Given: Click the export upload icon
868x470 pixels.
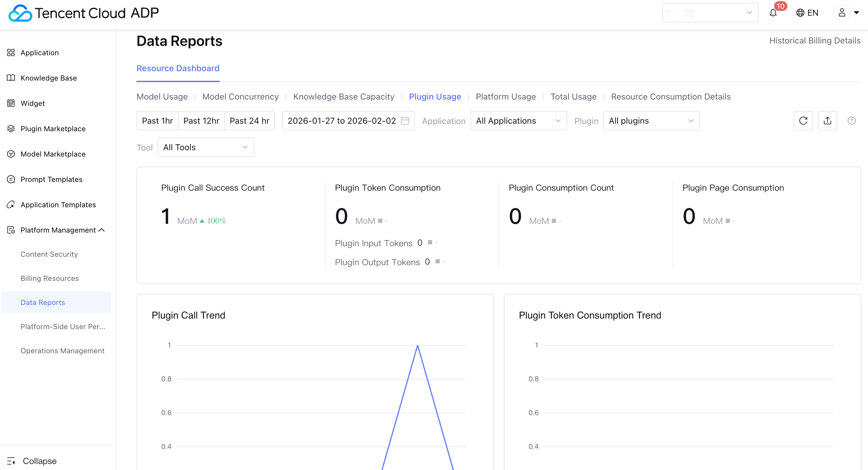Looking at the screenshot, I should [x=827, y=121].
